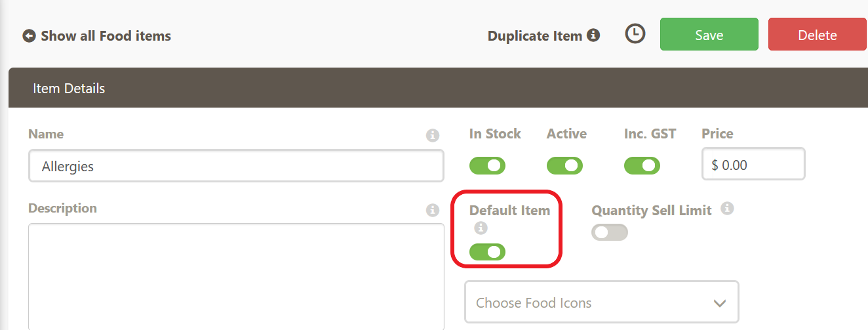Open the clock history icon
The height and width of the screenshot is (330, 868).
635,34
